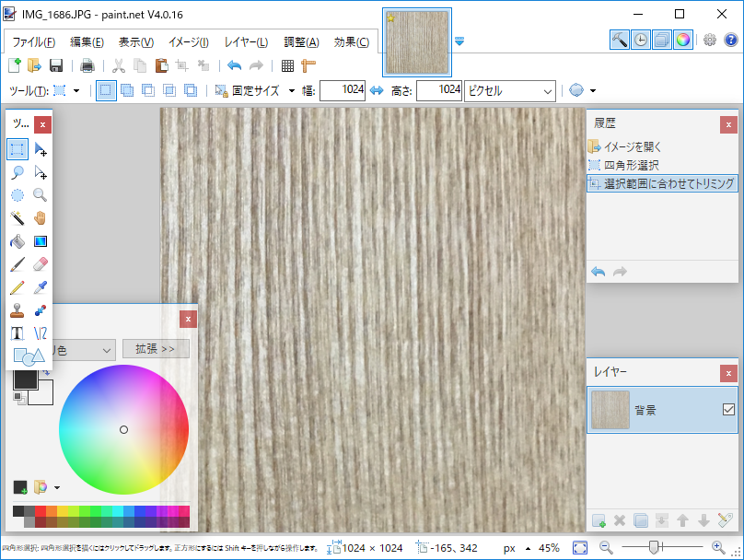Select the Rectangle Select tool
This screenshot has width=744, height=560.
(x=17, y=149)
